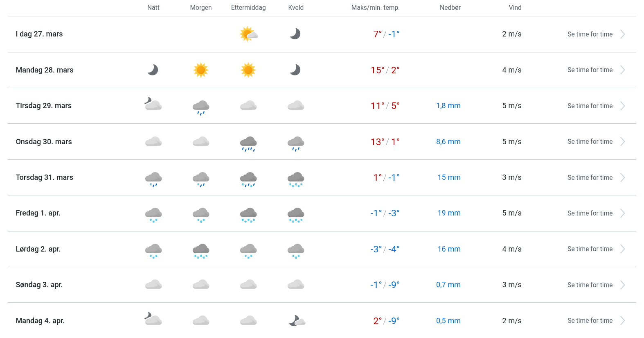
Task: Click the Maks/min. temp. column header
Action: 375,8
